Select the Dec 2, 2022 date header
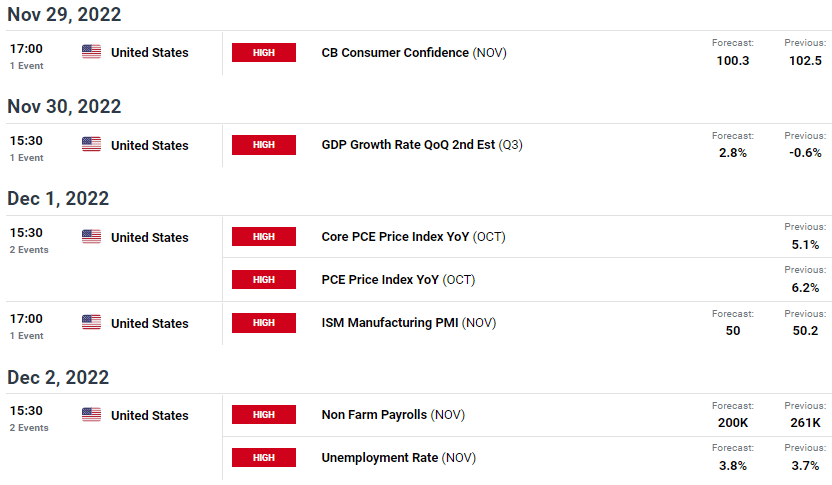 click(x=58, y=377)
